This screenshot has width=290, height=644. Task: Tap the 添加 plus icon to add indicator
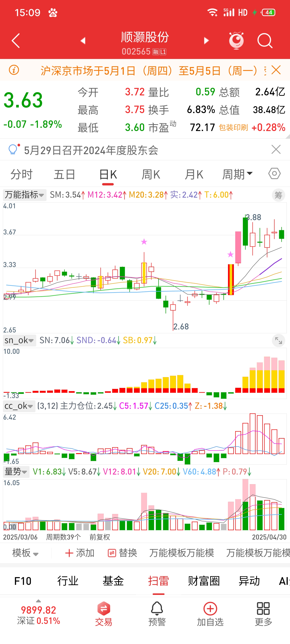click(69, 553)
